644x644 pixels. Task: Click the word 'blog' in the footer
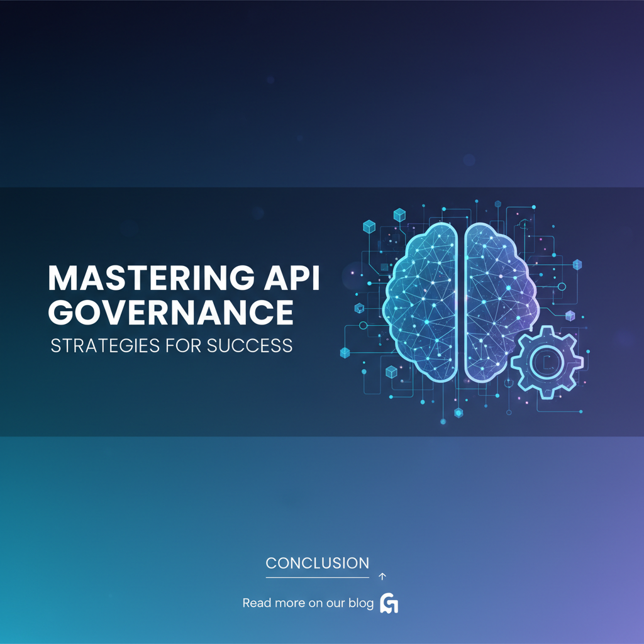362,603
